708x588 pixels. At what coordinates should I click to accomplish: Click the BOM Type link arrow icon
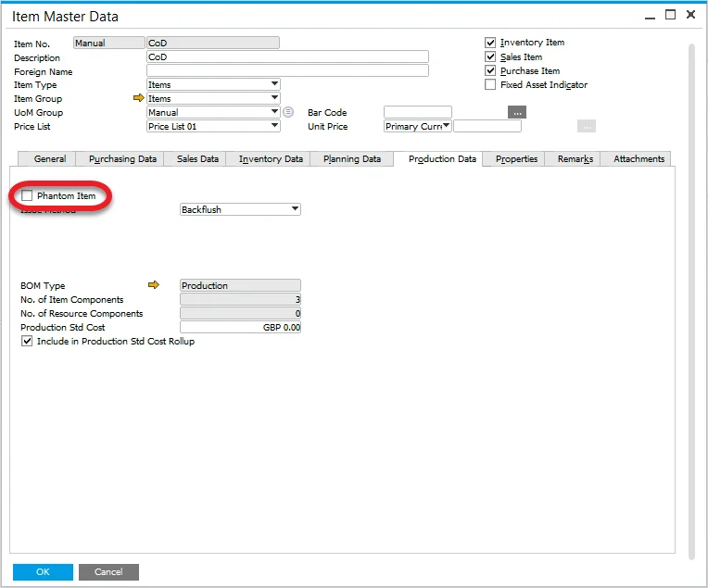(154, 285)
